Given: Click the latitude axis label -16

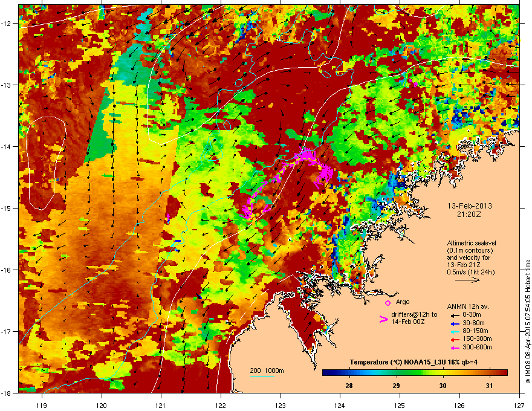Looking at the screenshot, I should pos(6,270).
